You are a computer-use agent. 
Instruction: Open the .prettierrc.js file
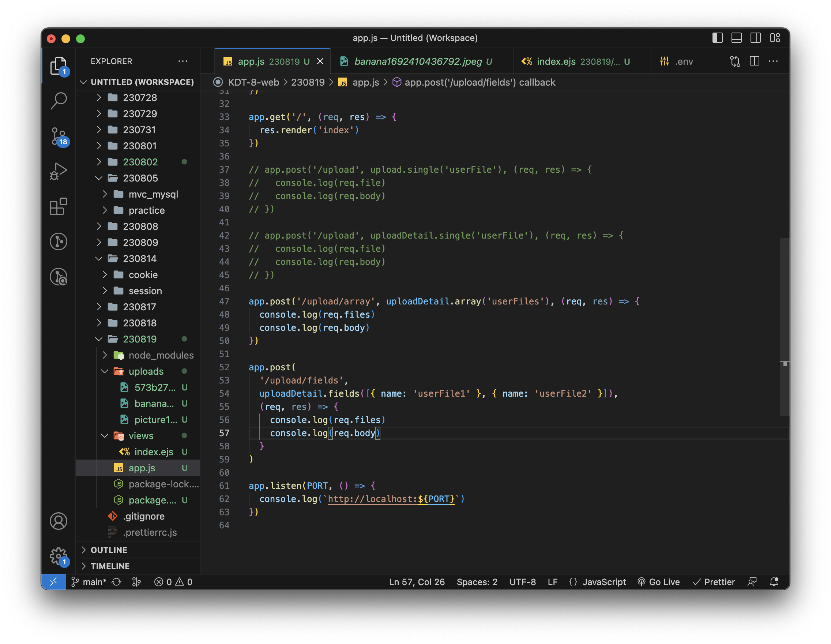[138, 532]
